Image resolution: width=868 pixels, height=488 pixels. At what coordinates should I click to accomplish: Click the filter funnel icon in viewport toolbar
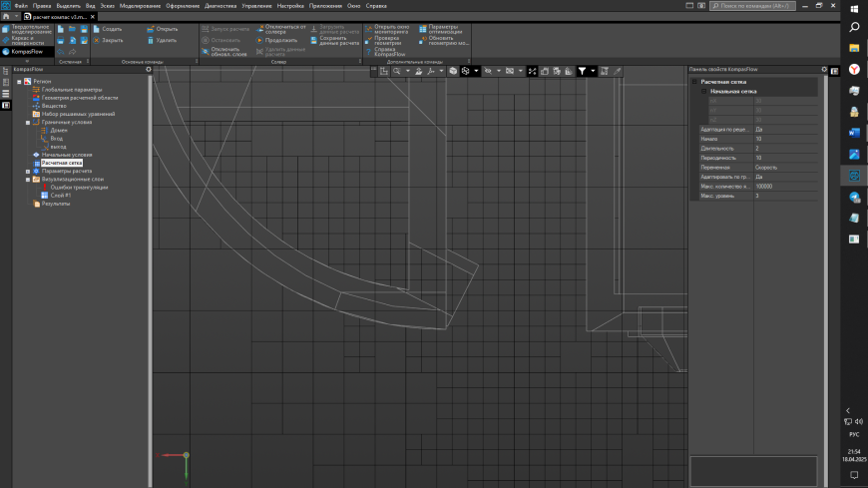coord(582,71)
